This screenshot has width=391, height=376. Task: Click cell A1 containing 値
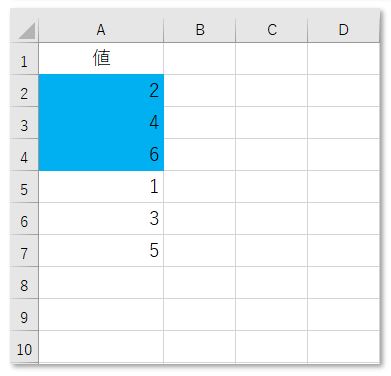tap(101, 59)
